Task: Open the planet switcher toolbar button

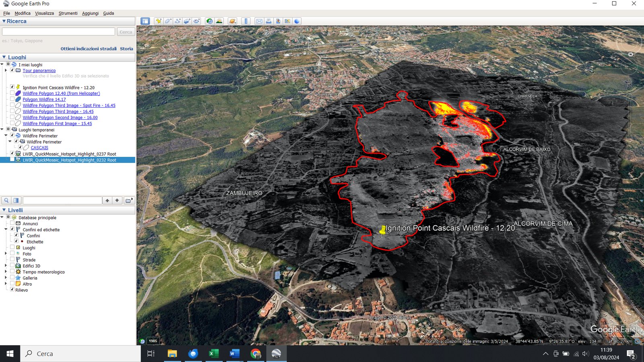Action: click(x=233, y=21)
